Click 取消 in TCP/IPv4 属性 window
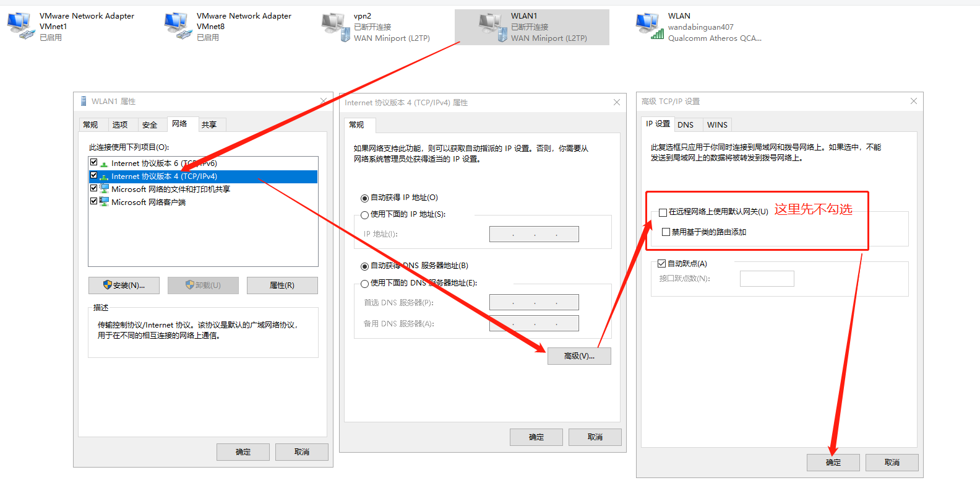 pos(595,437)
